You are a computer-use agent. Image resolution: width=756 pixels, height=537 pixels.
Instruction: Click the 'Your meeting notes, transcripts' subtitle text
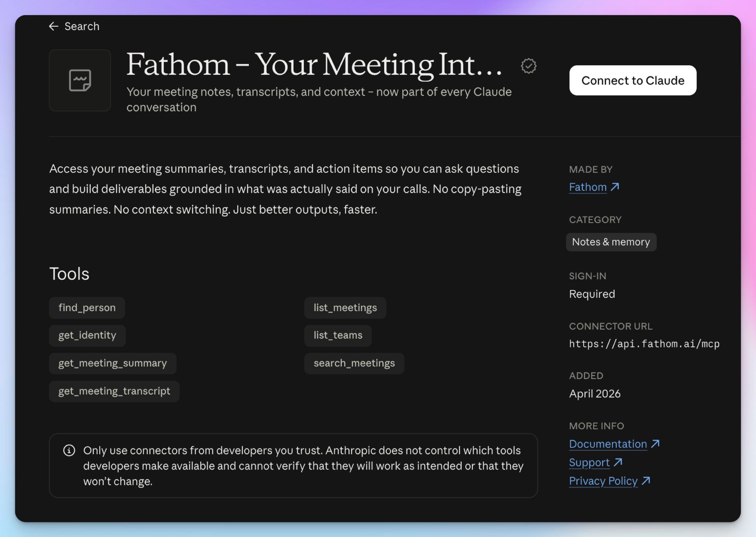319,99
